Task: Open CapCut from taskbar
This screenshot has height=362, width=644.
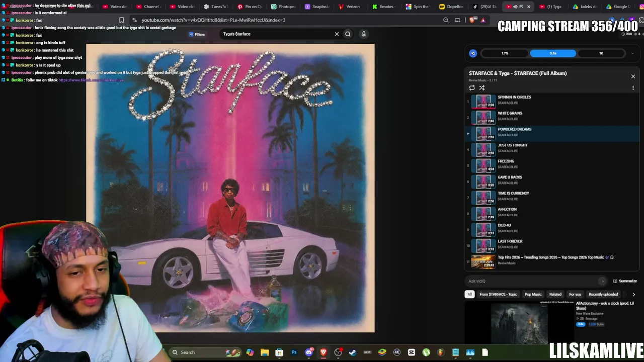Action: coord(412,352)
